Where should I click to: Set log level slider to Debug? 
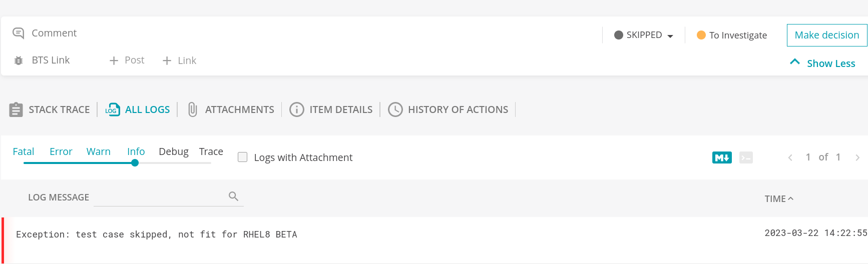click(x=174, y=151)
